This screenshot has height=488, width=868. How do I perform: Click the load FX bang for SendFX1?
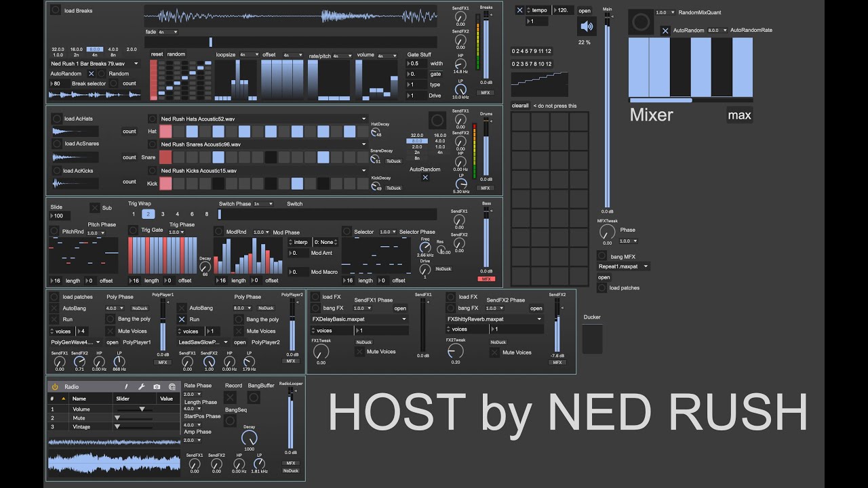[x=315, y=297]
